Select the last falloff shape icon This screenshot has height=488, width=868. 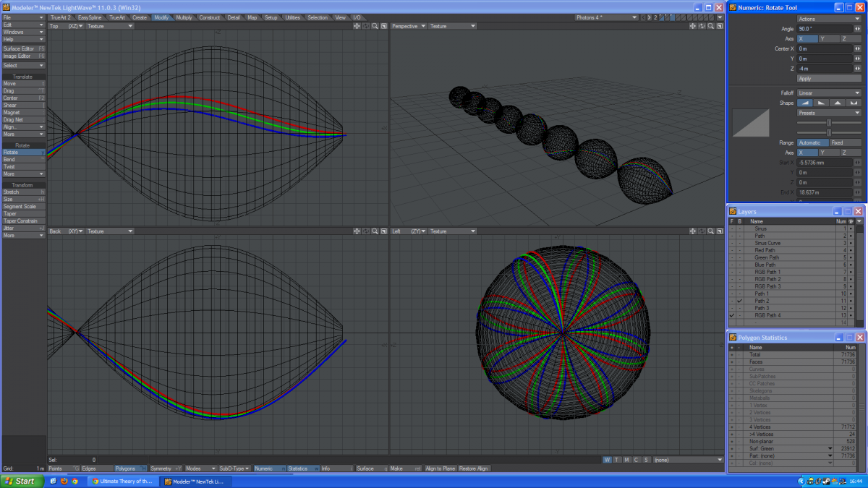[854, 103]
